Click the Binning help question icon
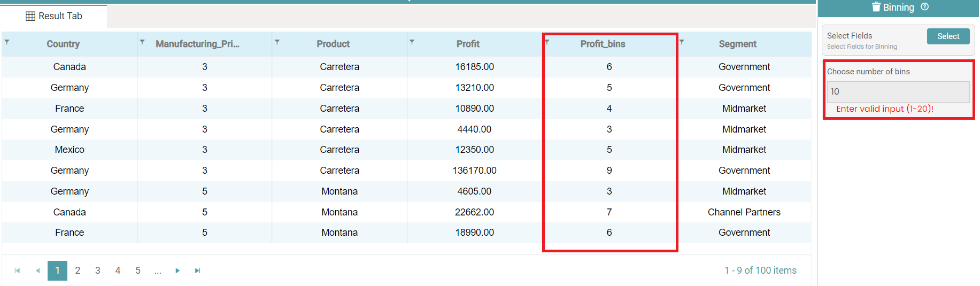 tap(924, 7)
